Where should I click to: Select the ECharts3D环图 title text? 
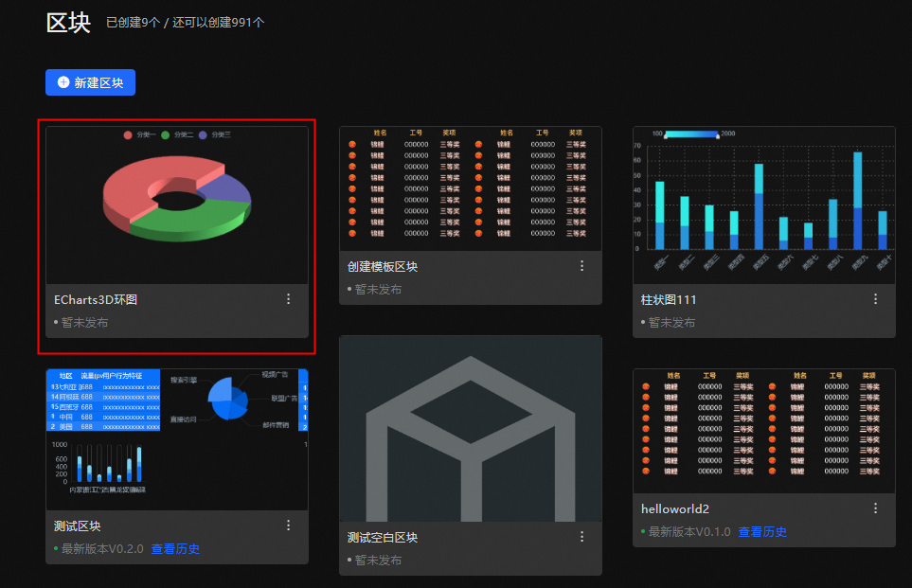click(96, 299)
